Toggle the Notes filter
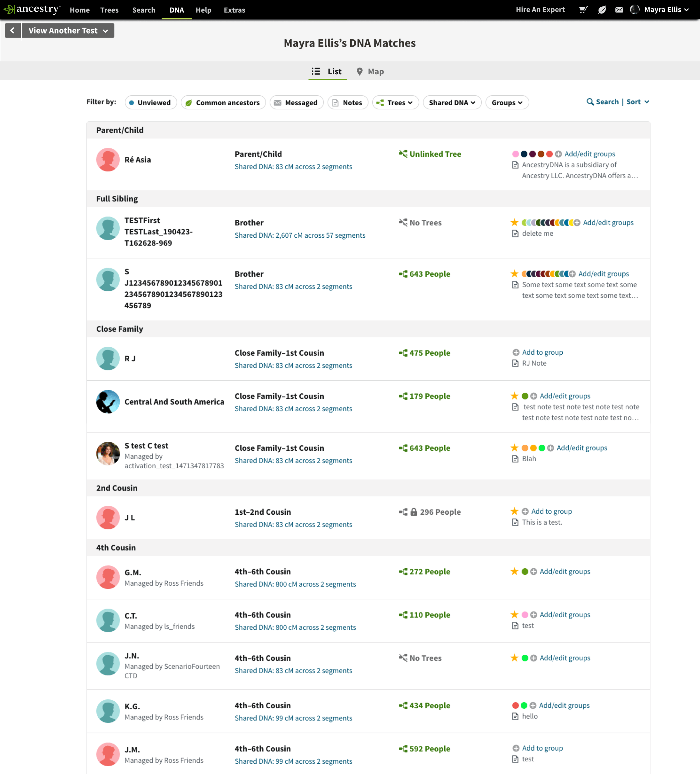 (348, 103)
